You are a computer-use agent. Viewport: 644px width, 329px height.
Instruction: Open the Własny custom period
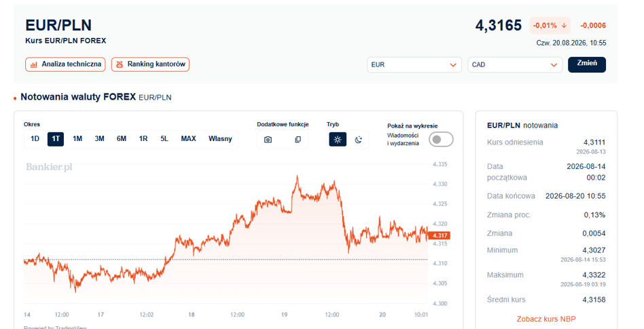point(220,138)
